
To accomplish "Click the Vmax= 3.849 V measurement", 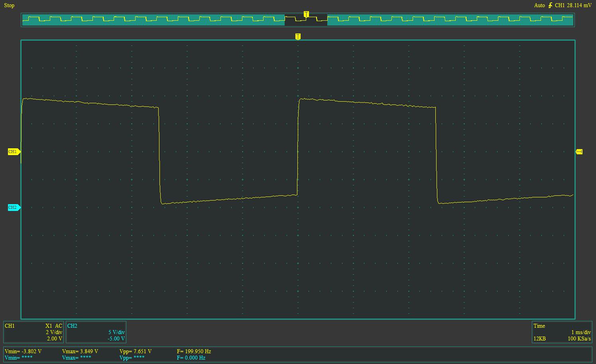I will click(x=80, y=351).
